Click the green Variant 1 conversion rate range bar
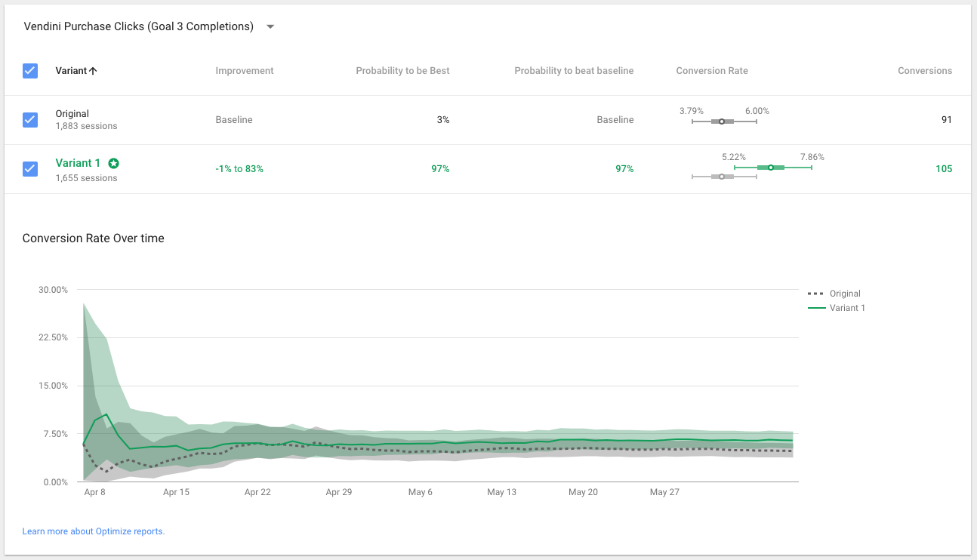Screen dimensions: 977x560 pyautogui.click(x=773, y=168)
